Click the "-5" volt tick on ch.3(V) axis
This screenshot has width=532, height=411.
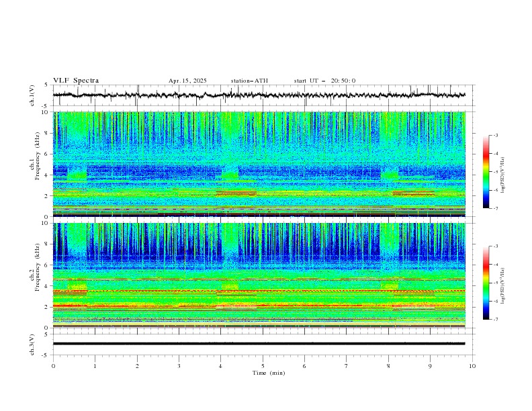(x=46, y=355)
